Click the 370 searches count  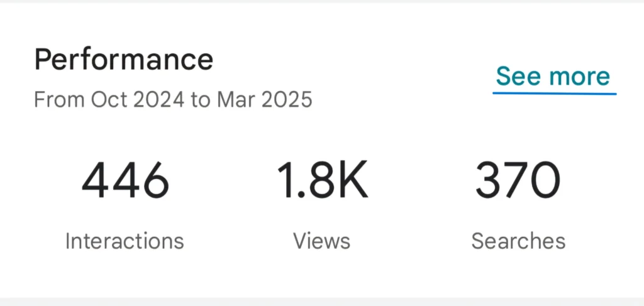point(518,180)
